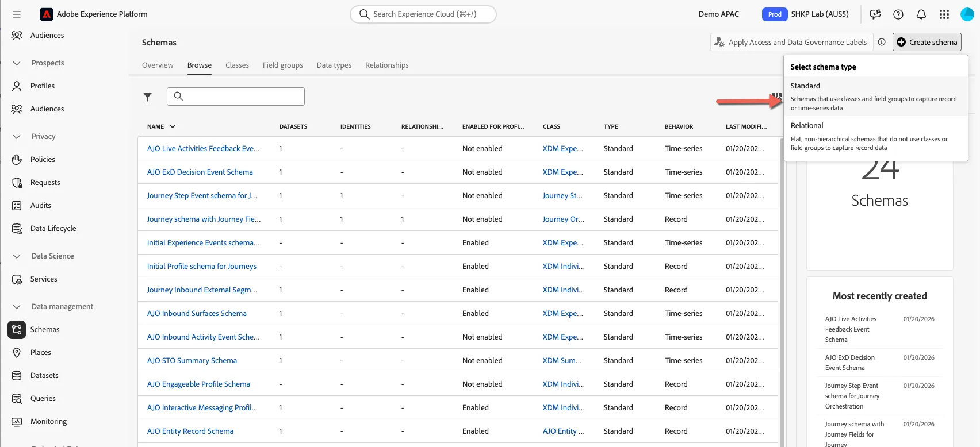Collapse the Privacy section

click(x=17, y=137)
